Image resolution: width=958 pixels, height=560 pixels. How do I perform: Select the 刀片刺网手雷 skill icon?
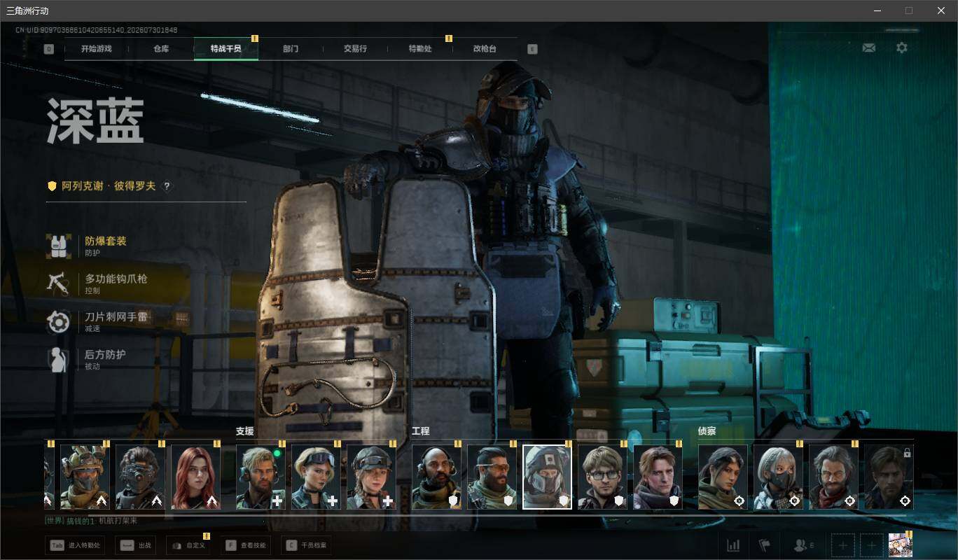pyautogui.click(x=58, y=321)
